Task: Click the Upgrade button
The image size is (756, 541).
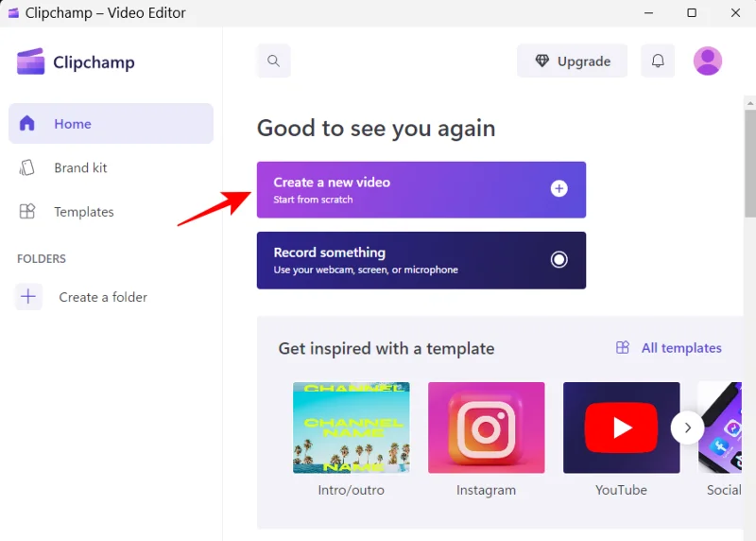Action: tap(573, 61)
